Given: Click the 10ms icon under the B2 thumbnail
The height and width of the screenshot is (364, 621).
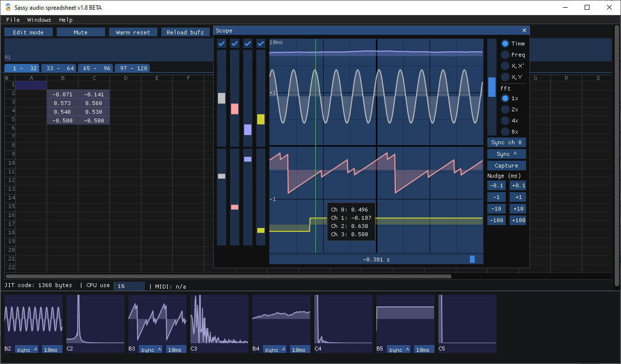Looking at the screenshot, I should tap(52, 349).
